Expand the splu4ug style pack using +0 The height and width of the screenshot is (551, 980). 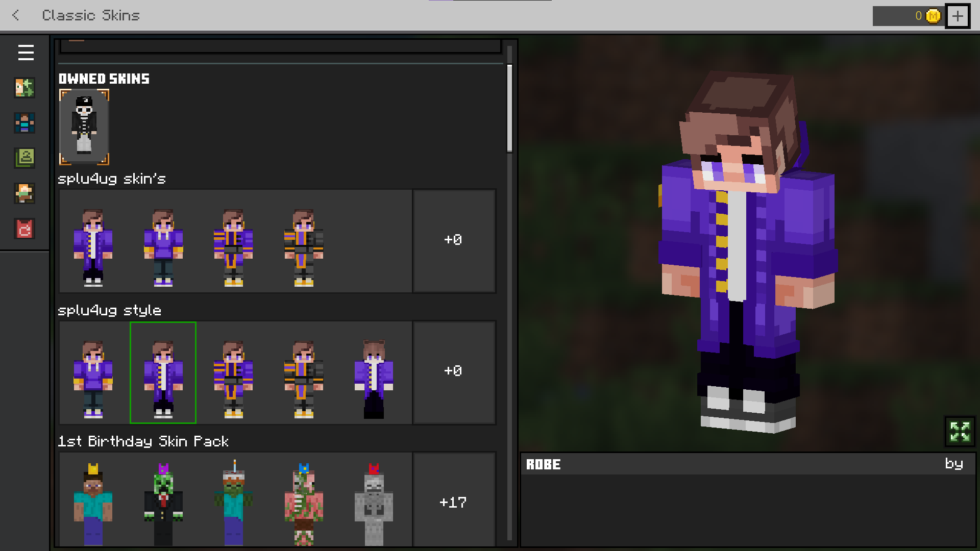coord(453,372)
